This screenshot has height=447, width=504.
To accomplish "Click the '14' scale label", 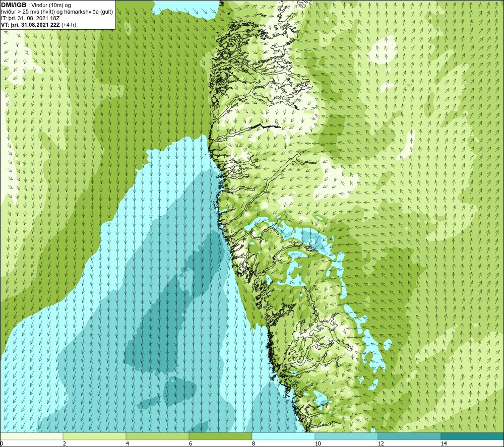I will coord(444,443).
